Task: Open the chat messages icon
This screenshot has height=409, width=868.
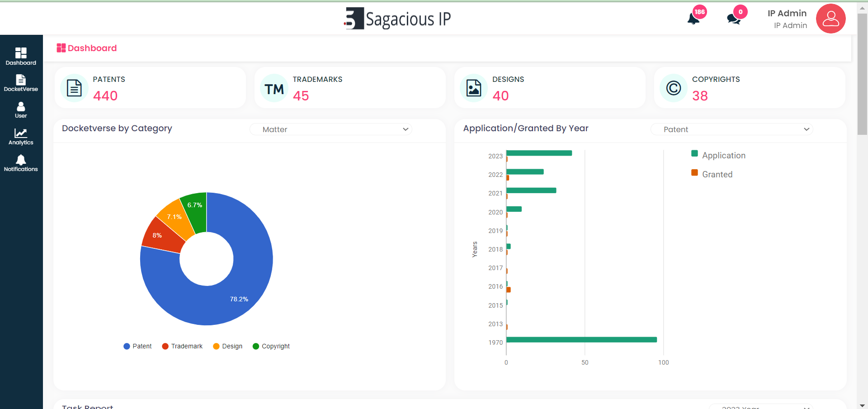Action: (x=734, y=19)
